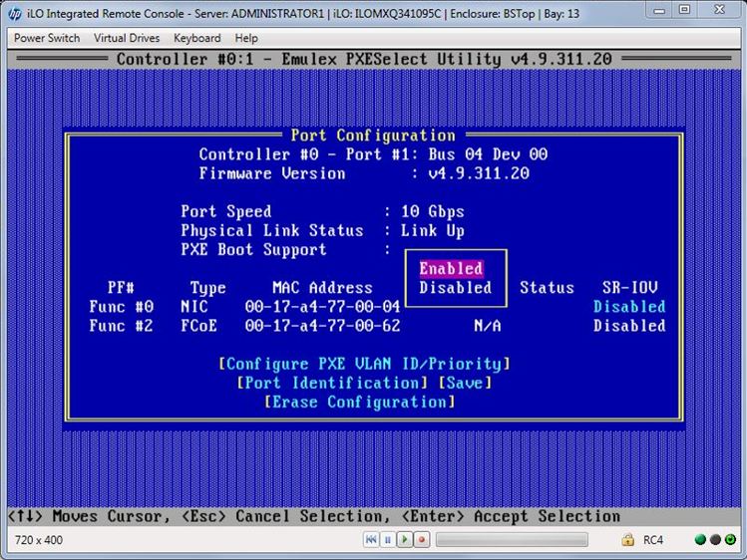Viewport: 747px width, 560px height.
Task: Click the Erase Configuration option
Action: click(359, 402)
